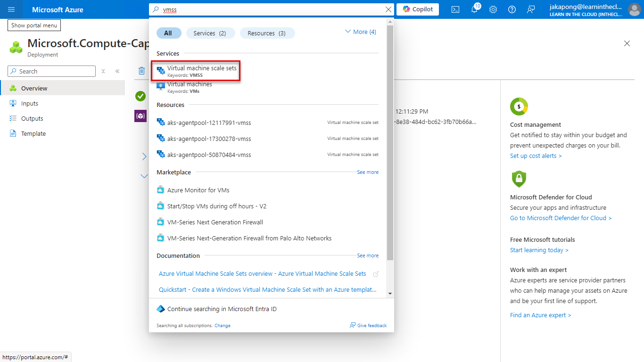
Task: Open aks-agentpool-12117991-vmss resource
Action: coord(267,123)
